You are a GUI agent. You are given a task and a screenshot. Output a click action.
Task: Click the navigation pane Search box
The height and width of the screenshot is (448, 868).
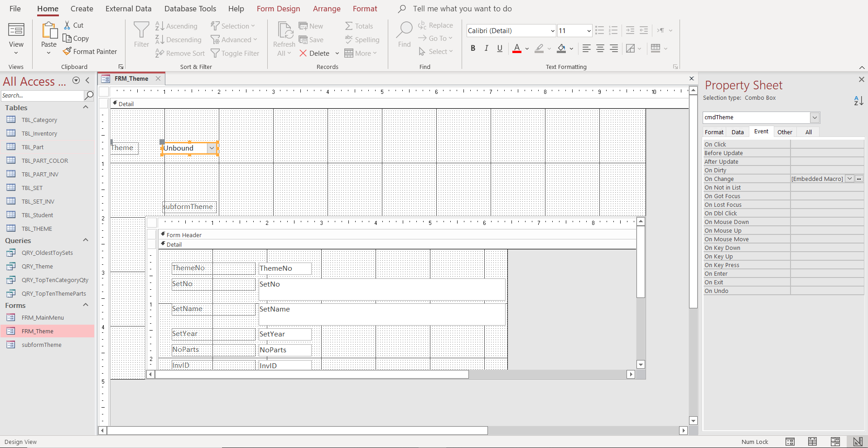[42, 95]
